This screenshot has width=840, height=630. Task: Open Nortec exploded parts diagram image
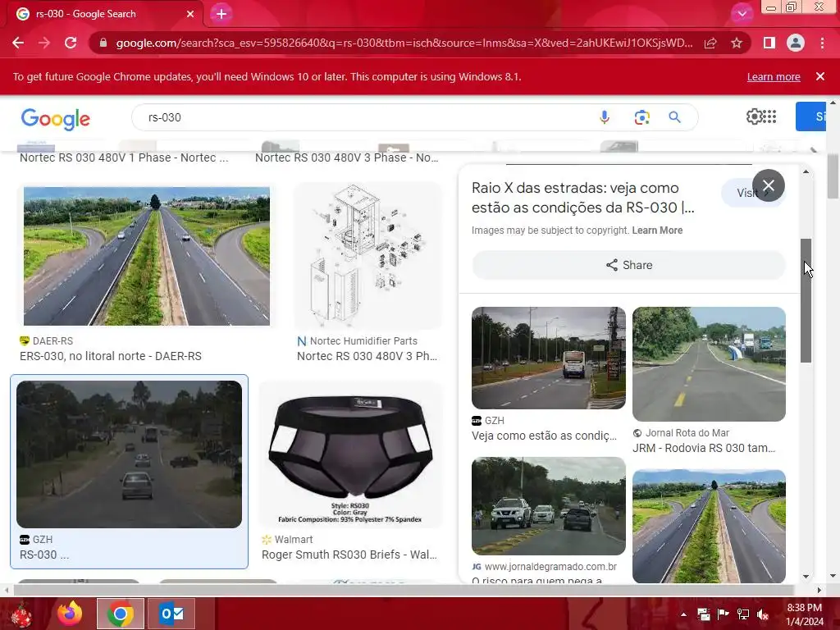pyautogui.click(x=368, y=256)
